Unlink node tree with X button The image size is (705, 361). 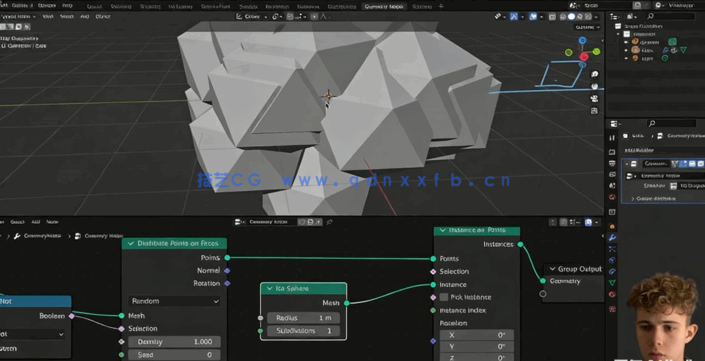point(319,222)
